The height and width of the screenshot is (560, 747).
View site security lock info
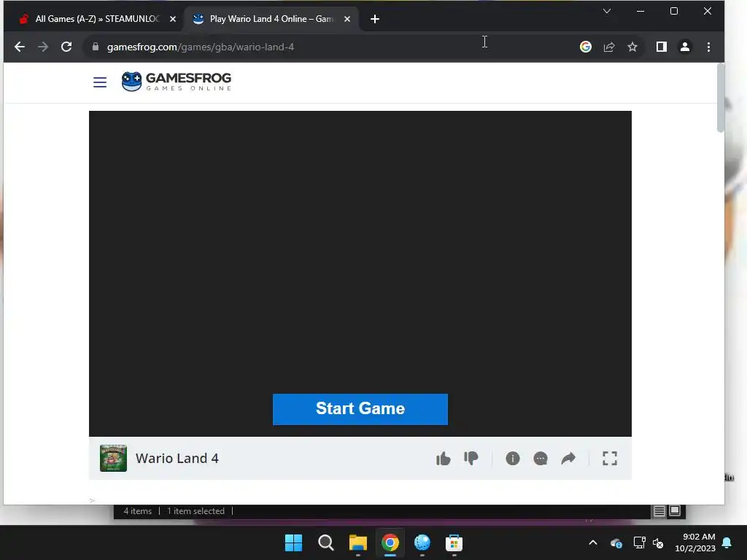pos(96,47)
